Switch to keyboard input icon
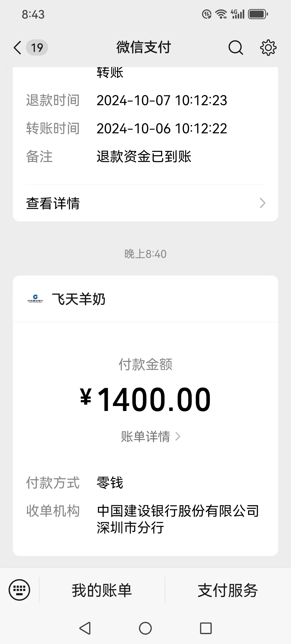Viewport: 291px width, 644px height. coord(20,590)
